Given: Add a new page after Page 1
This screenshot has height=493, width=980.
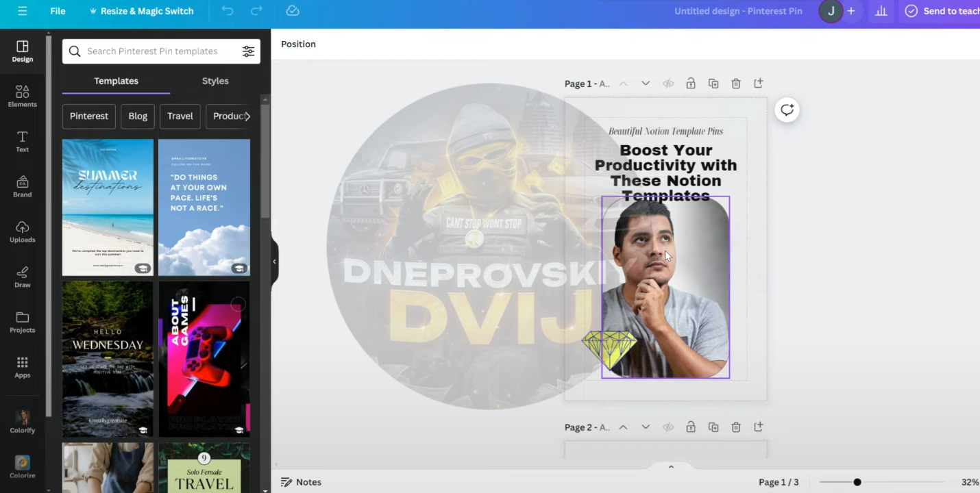Looking at the screenshot, I should click(759, 84).
